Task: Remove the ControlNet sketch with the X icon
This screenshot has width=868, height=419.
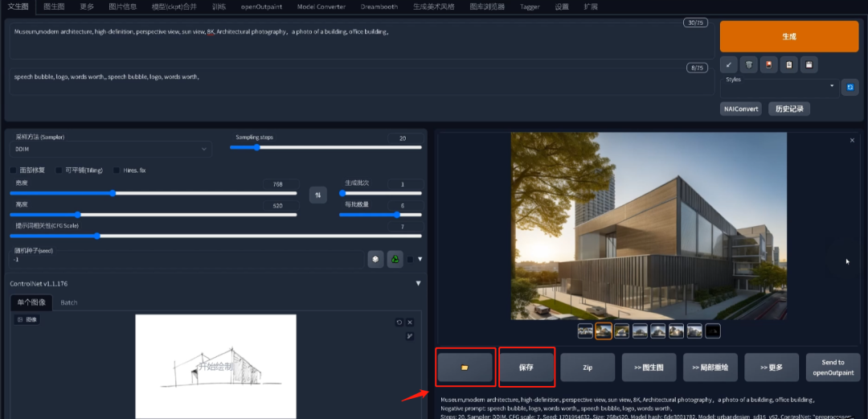Action: pyautogui.click(x=410, y=322)
